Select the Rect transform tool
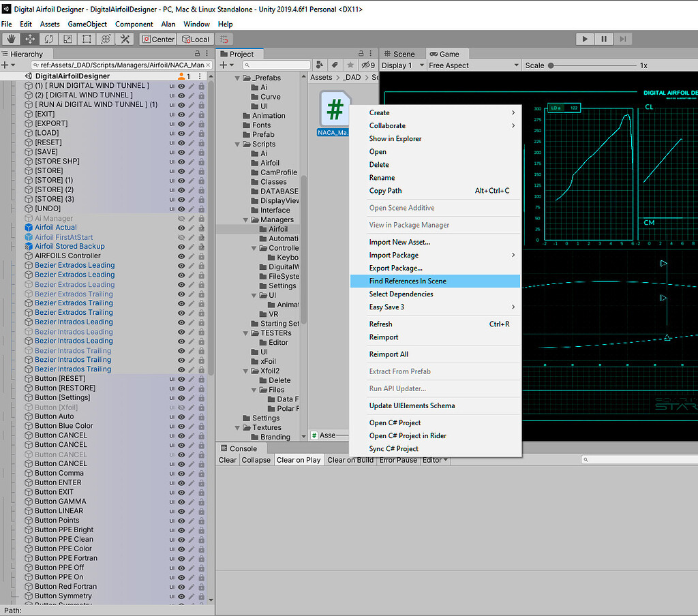 pyautogui.click(x=87, y=39)
